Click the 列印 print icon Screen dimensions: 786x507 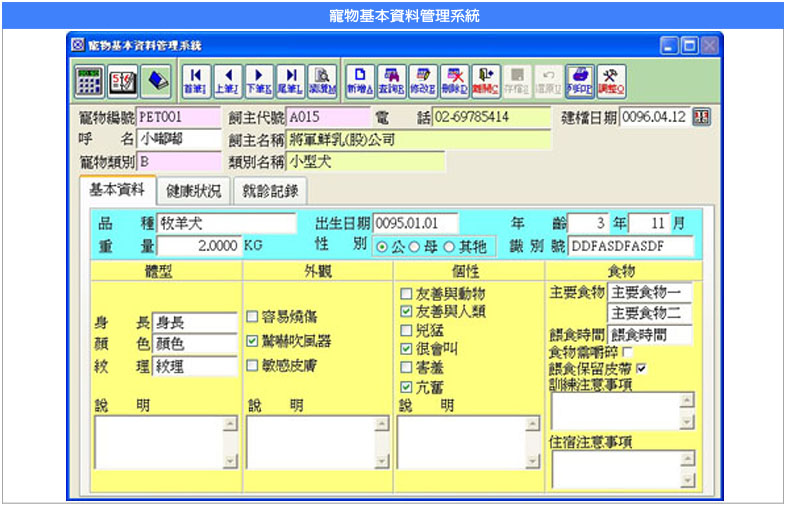(x=579, y=79)
